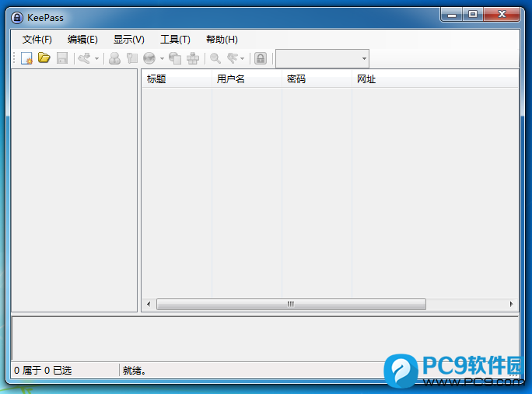Click the Save floppy disk icon
The width and height of the screenshot is (532, 394).
(62, 58)
